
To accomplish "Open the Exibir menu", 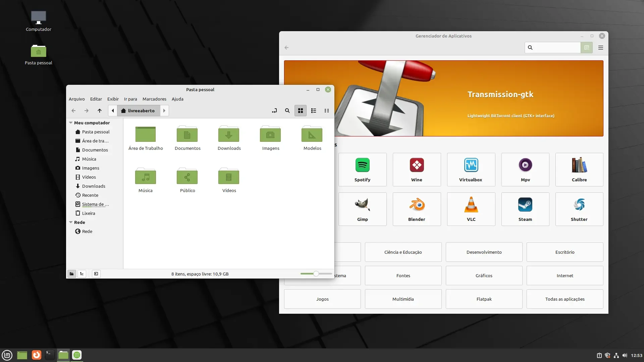I will (113, 99).
